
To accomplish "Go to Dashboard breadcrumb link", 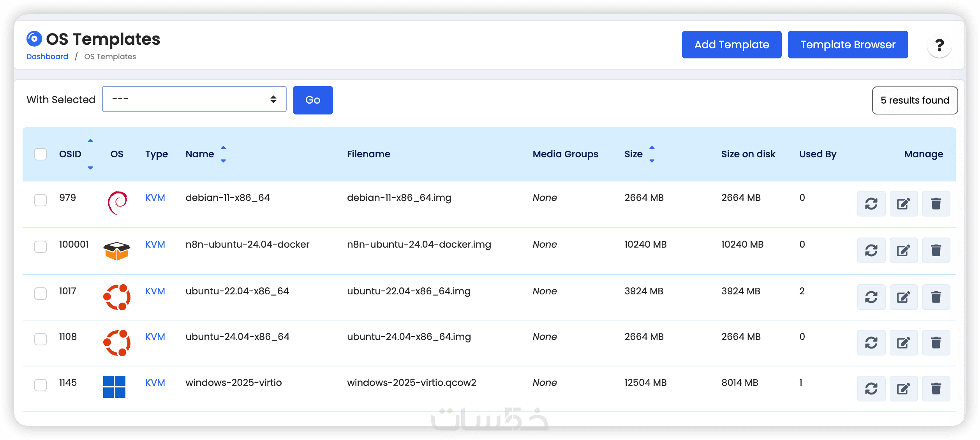I will [47, 56].
